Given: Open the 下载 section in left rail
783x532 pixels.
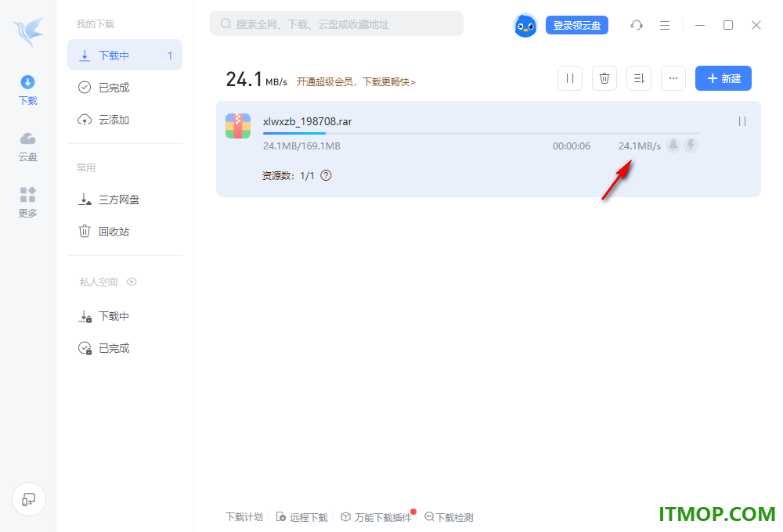Looking at the screenshot, I should (28, 90).
